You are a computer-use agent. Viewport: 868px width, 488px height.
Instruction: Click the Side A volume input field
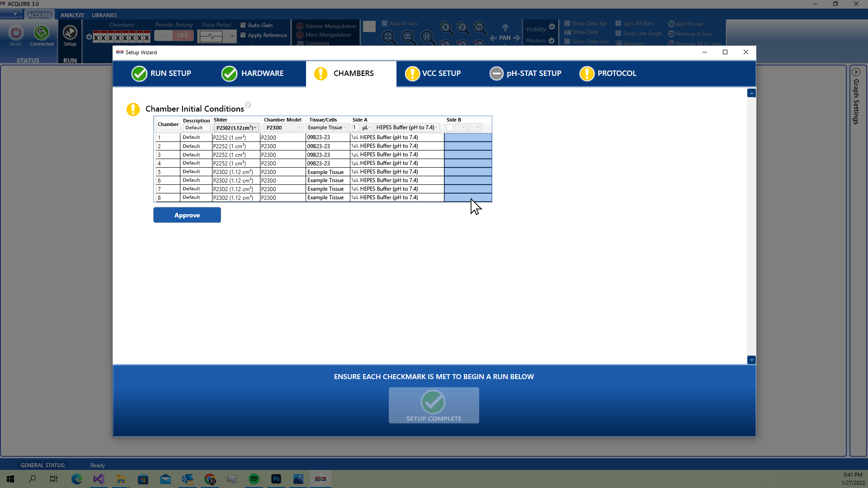point(355,128)
